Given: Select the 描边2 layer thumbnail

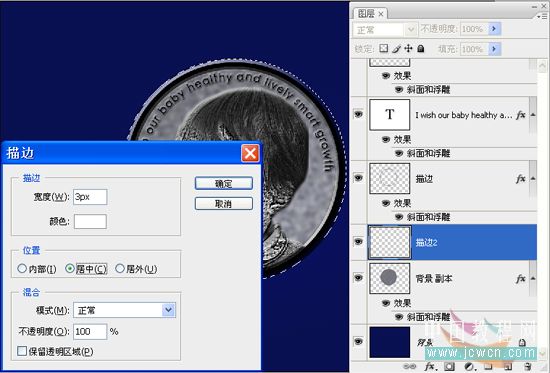Looking at the screenshot, I should click(389, 242).
